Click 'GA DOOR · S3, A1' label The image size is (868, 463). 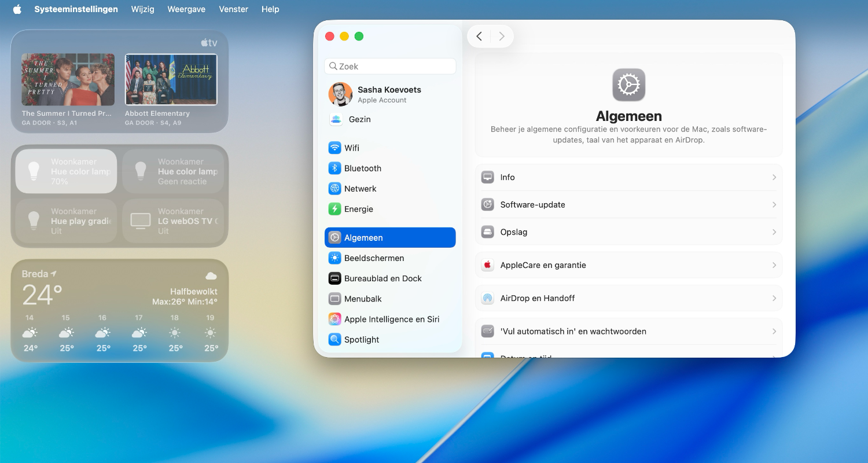49,123
